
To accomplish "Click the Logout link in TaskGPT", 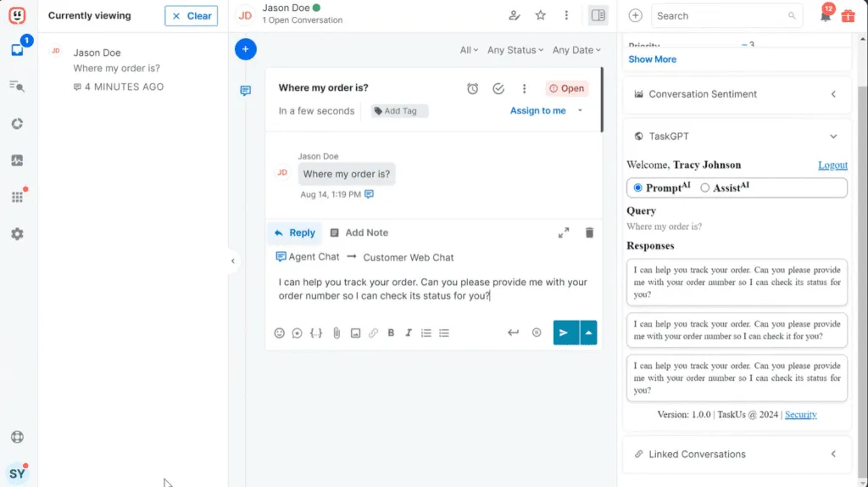I will pos(832,165).
